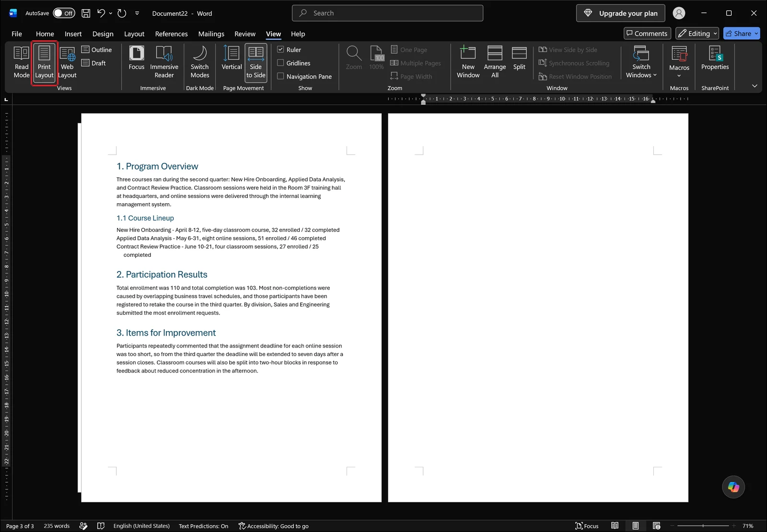Switch to Web Layout view
The height and width of the screenshot is (532, 767).
[x=67, y=62]
